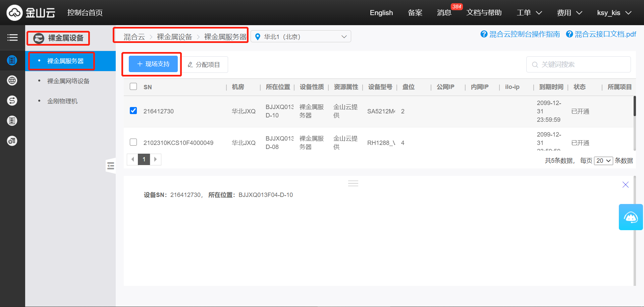Toggle select-all checkbox in SN header
This screenshot has height=307, width=644.
tap(133, 87)
